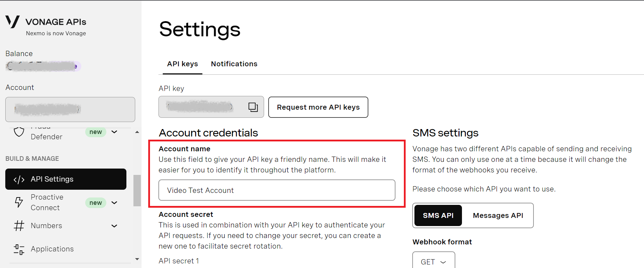Click the Account name input field

pyautogui.click(x=277, y=190)
